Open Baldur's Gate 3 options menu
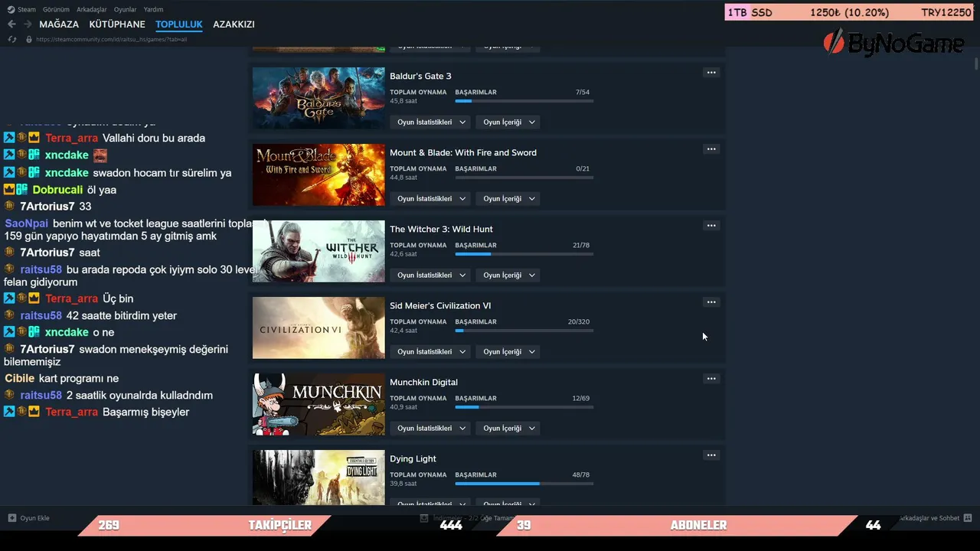 (x=711, y=73)
